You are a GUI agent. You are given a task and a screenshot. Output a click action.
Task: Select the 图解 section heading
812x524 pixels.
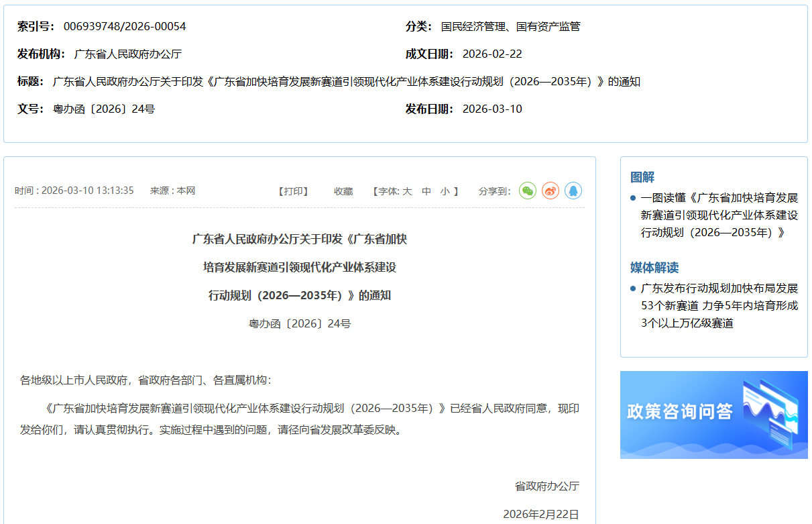[x=642, y=177]
